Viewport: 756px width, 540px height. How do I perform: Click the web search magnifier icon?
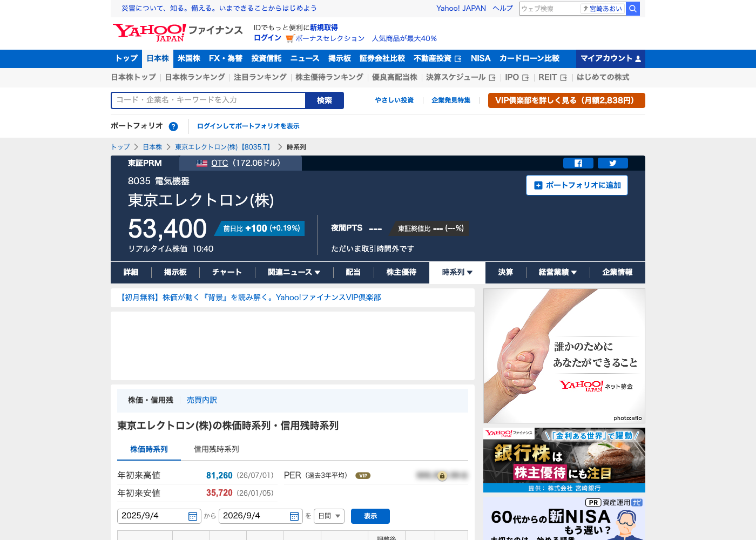pyautogui.click(x=633, y=9)
